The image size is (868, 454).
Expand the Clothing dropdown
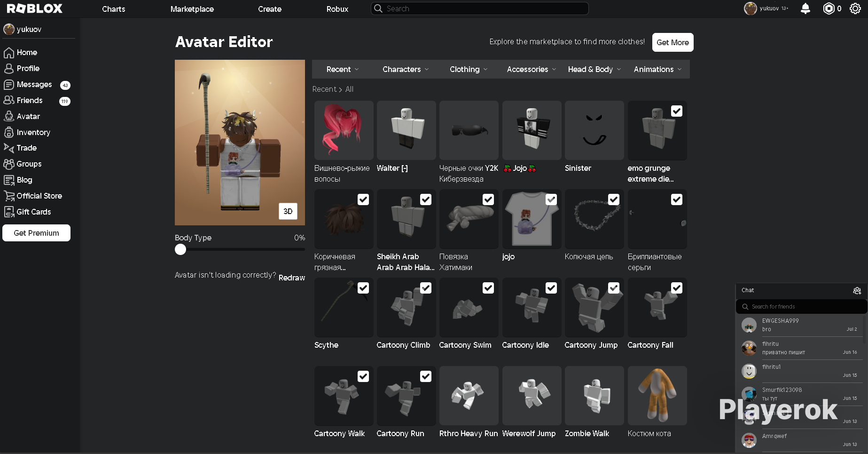pyautogui.click(x=469, y=69)
